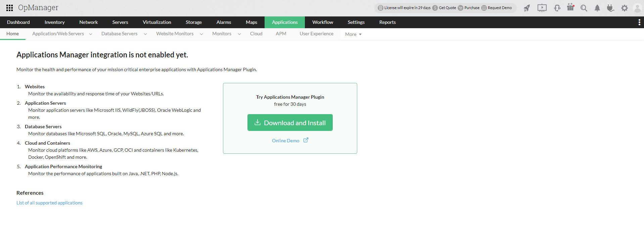This screenshot has height=238, width=644.
Task: Select the Applications tab
Action: 285,22
